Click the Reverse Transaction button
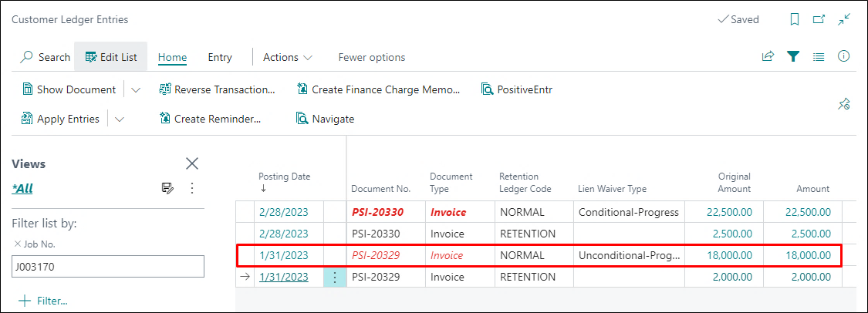This screenshot has width=868, height=313. pyautogui.click(x=217, y=89)
